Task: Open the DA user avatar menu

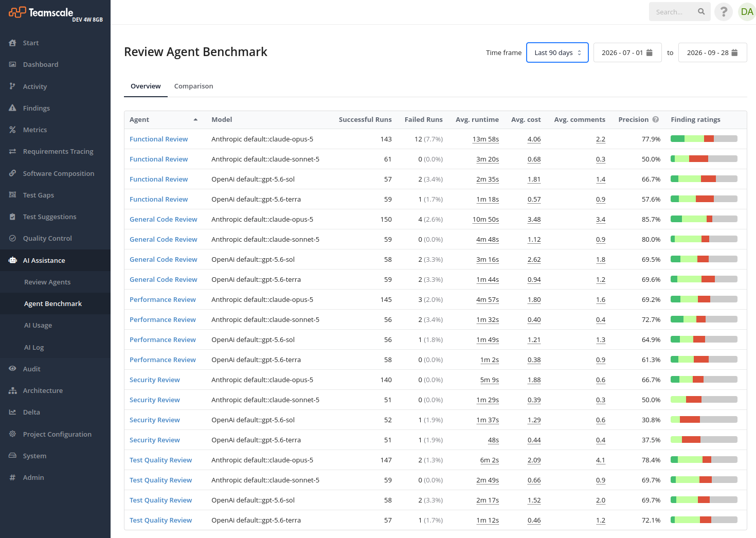Action: 747,12
